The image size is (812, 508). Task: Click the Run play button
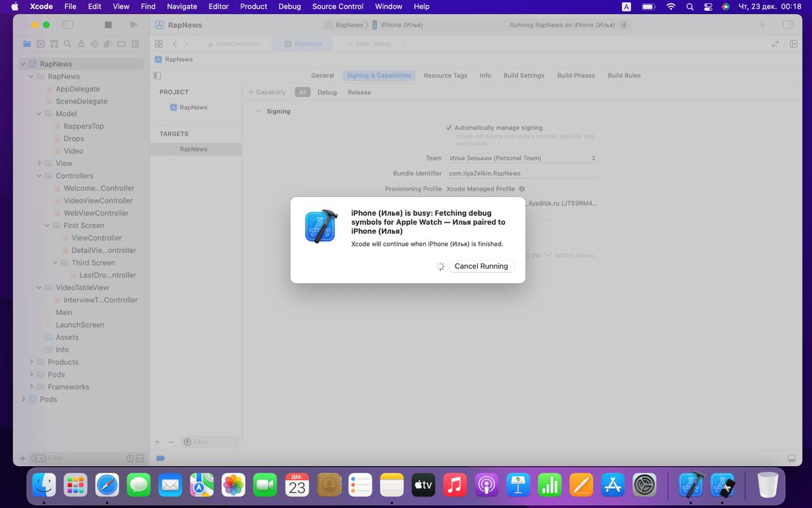coord(133,25)
